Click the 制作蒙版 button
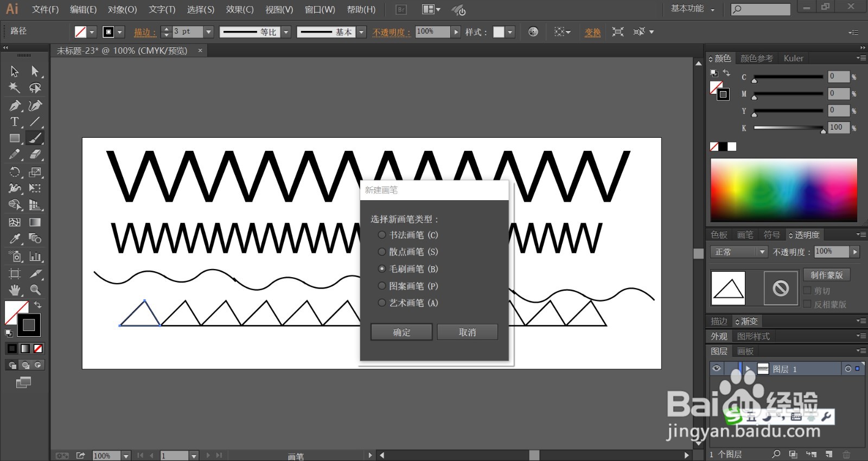 827,275
